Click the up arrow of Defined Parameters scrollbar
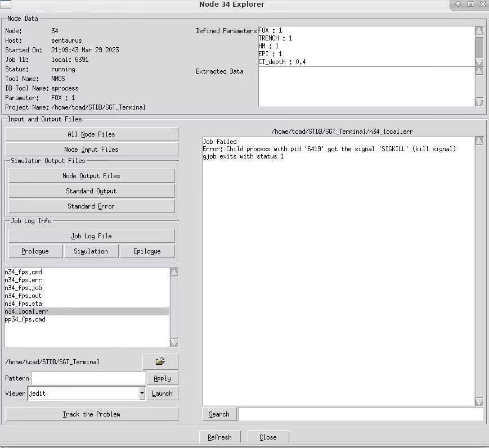 [x=479, y=30]
